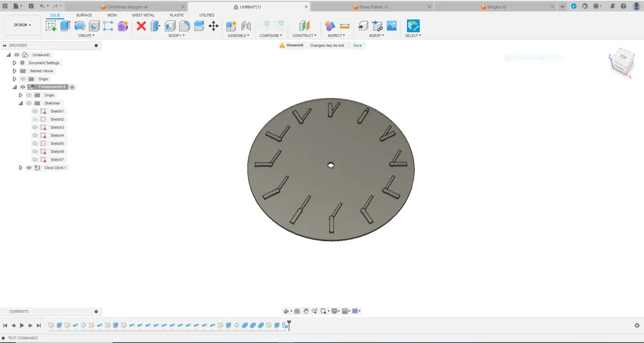Show Sketch5 using its eye icon
Screen dimensions: 644x343
tap(35, 144)
